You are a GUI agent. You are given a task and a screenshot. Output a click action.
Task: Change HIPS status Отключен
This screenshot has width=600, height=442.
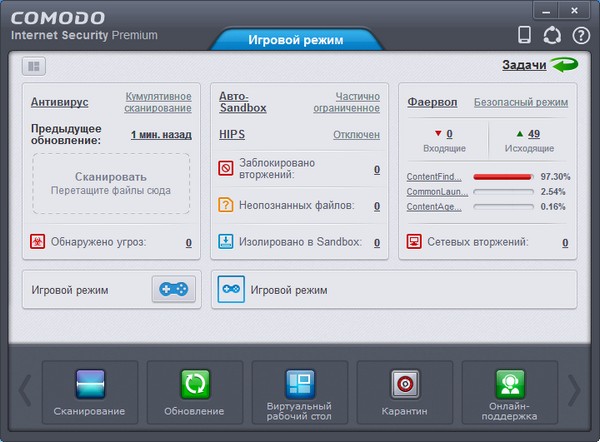pyautogui.click(x=356, y=135)
